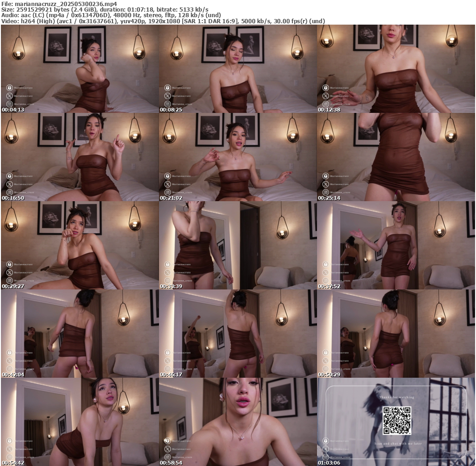Click the 00:46:17 timestamp label
The height and width of the screenshot is (466, 476).
pos(171,374)
